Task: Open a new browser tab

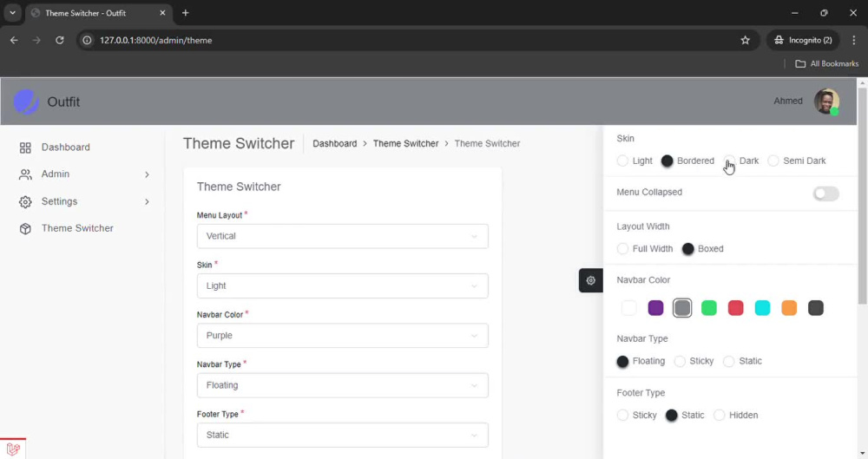Action: 186,13
